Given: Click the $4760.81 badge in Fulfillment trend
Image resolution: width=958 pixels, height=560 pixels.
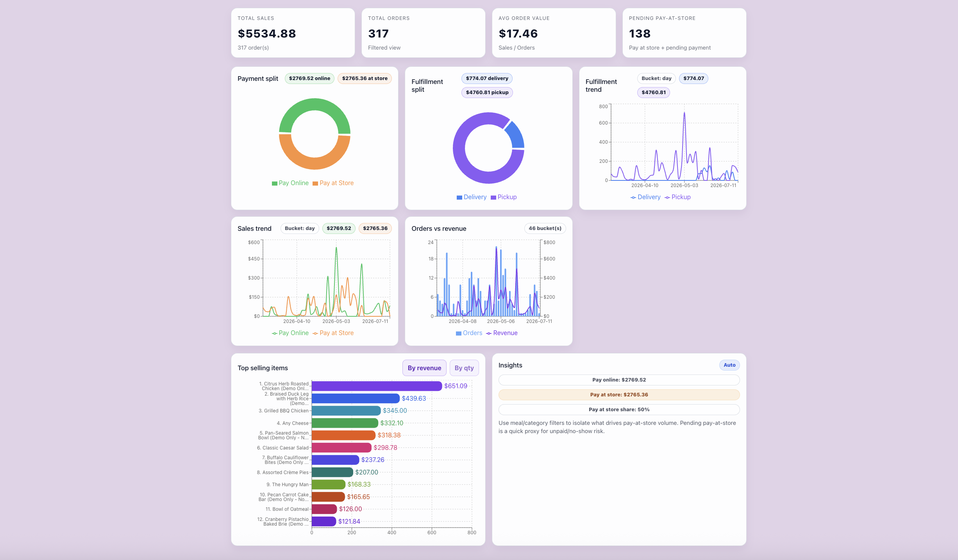Looking at the screenshot, I should (x=653, y=92).
